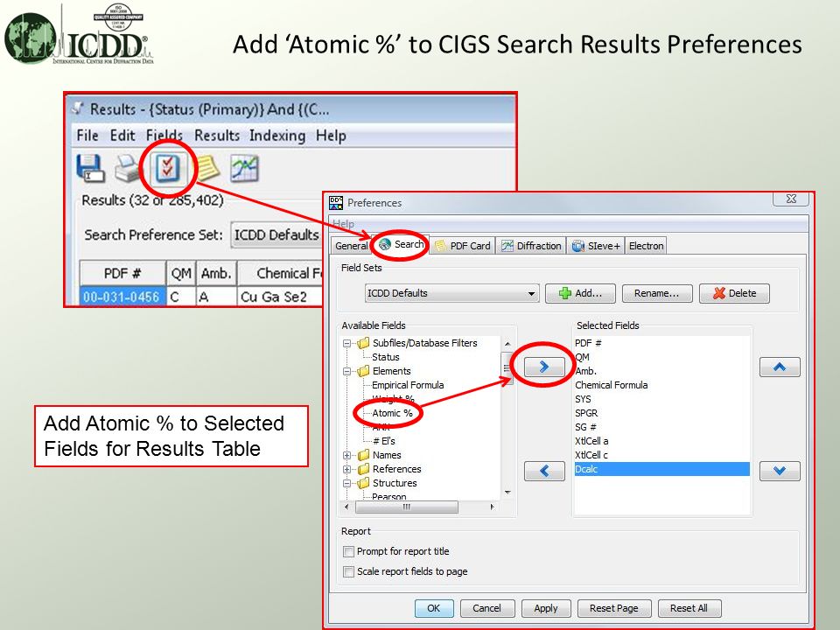
Task: Click the Delete field set button
Action: click(734, 293)
